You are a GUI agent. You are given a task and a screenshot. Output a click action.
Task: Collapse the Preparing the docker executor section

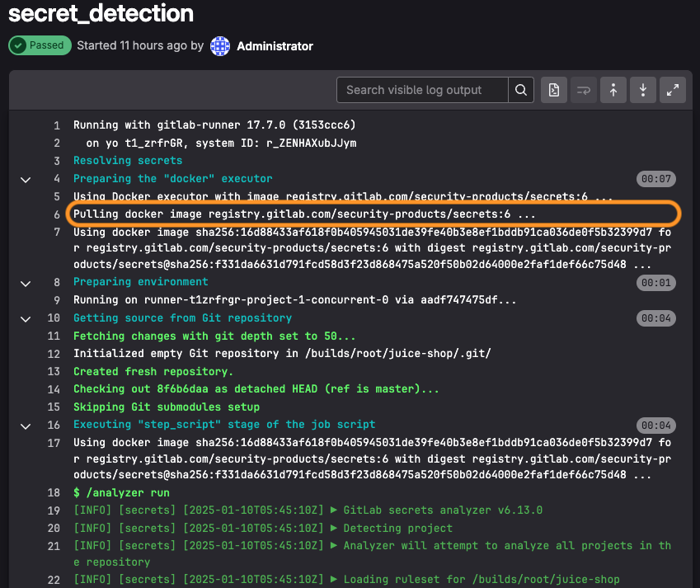coord(26,180)
